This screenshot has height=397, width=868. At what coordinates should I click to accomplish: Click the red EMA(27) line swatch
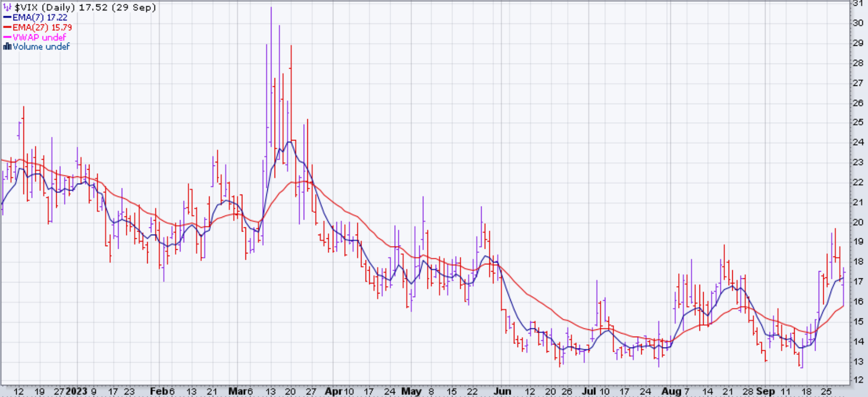click(7, 28)
